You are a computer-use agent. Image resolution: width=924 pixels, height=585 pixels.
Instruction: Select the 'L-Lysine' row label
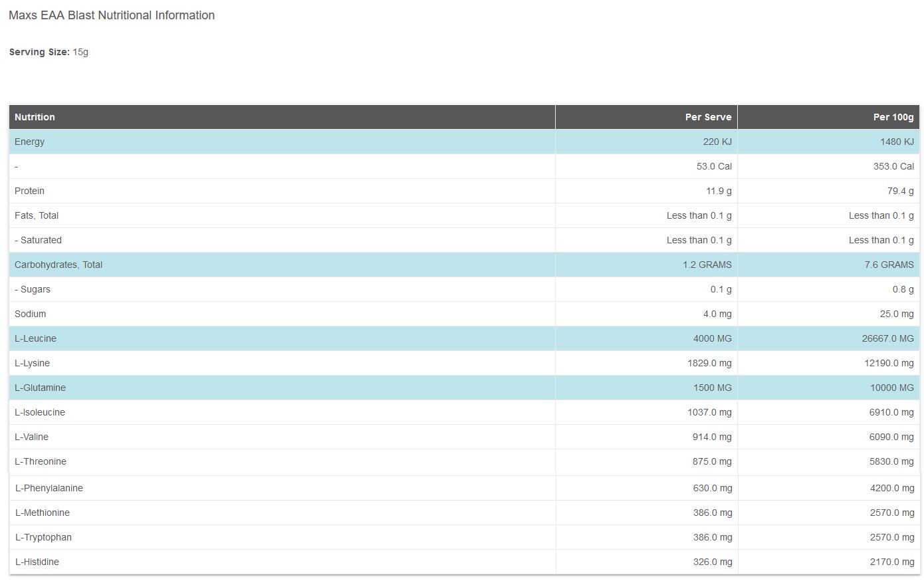click(32, 363)
